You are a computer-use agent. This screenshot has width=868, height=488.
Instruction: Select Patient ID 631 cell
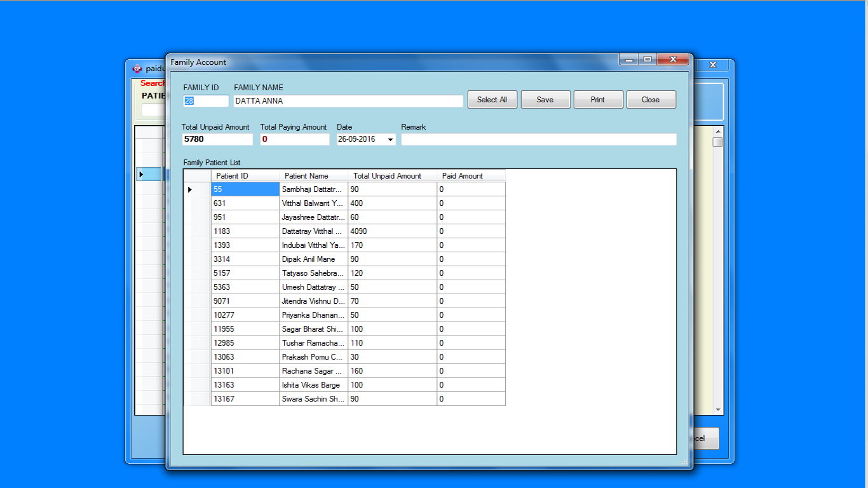[245, 203]
